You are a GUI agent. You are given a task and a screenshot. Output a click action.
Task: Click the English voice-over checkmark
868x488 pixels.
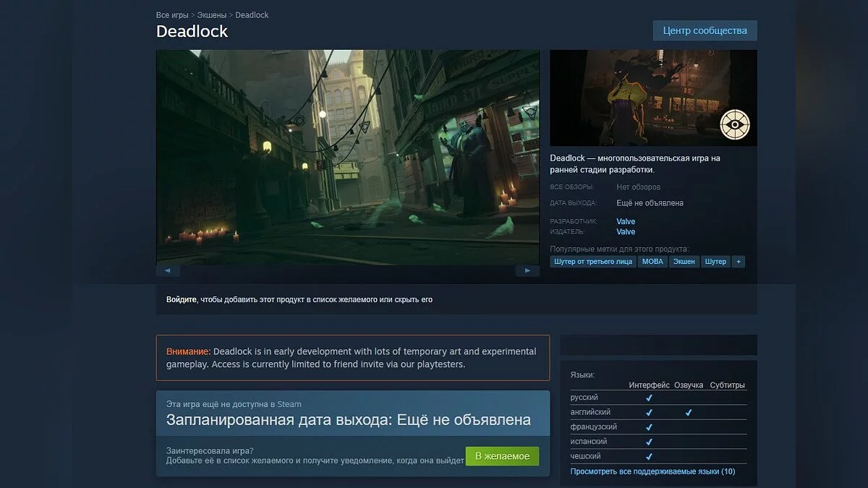click(x=688, y=412)
